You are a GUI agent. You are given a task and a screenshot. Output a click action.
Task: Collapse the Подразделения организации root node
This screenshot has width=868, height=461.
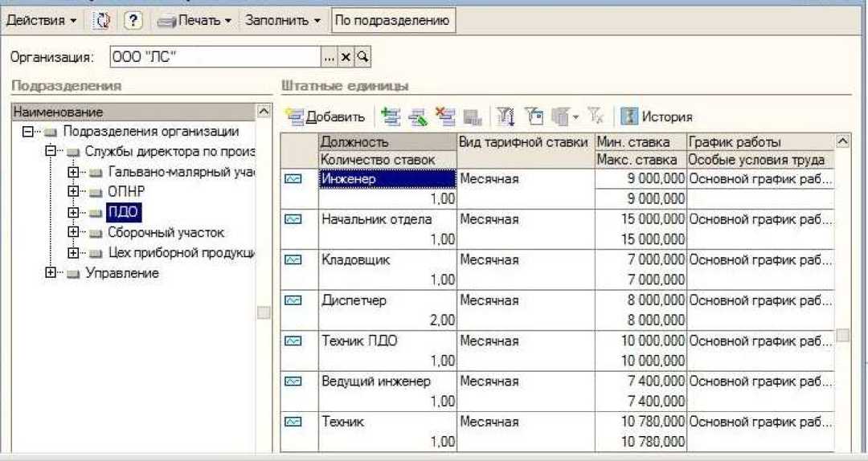[x=29, y=132]
